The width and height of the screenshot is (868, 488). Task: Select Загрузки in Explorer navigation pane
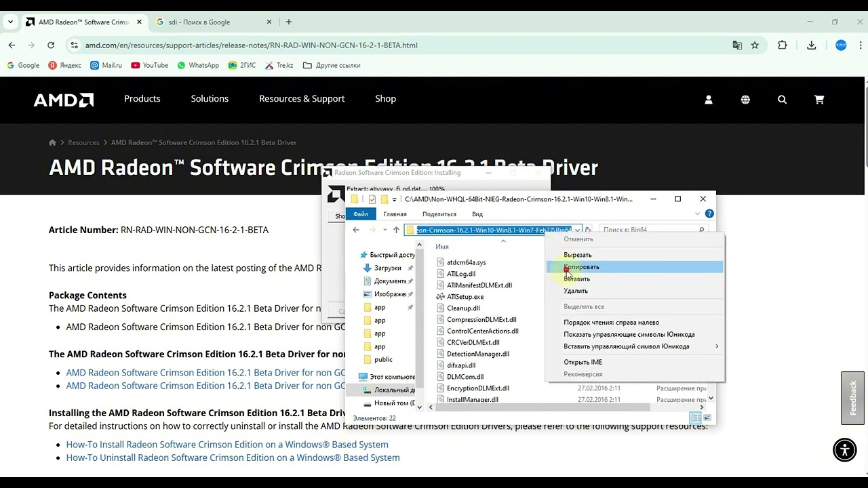point(387,268)
